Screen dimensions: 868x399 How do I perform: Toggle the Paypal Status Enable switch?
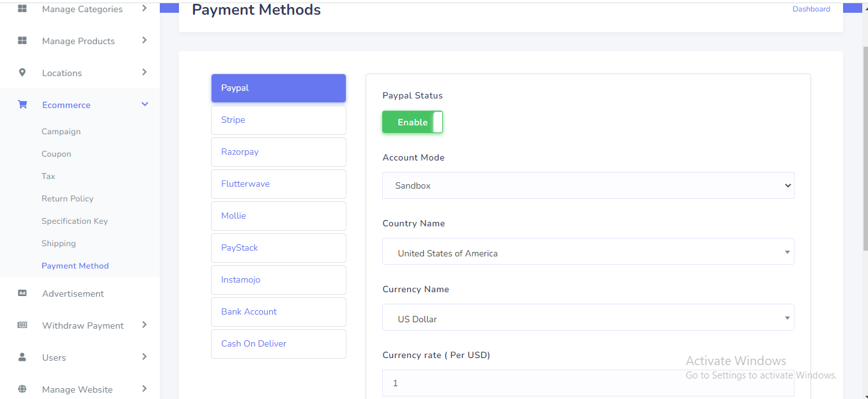(412, 122)
